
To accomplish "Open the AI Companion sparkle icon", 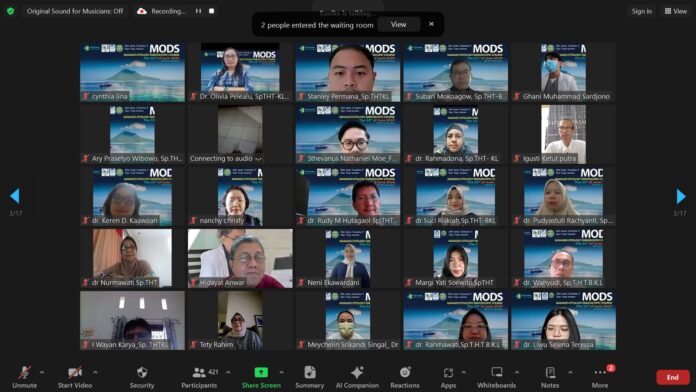I will (357, 372).
